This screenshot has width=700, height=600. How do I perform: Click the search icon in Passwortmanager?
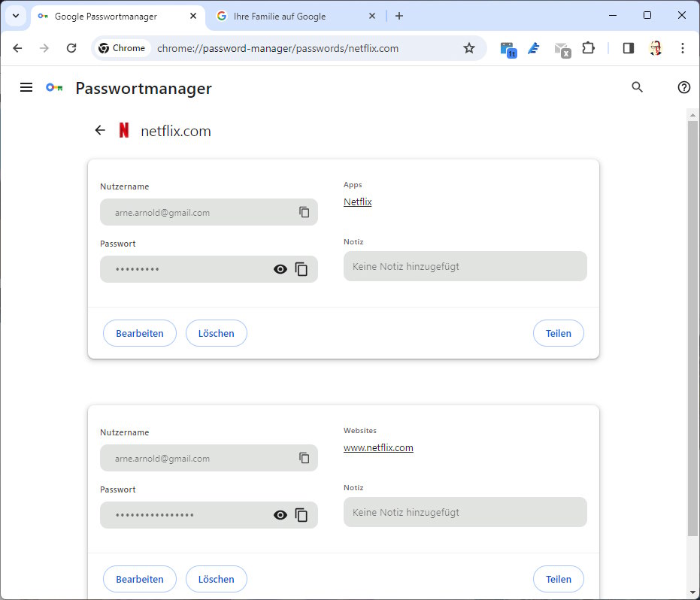click(638, 87)
